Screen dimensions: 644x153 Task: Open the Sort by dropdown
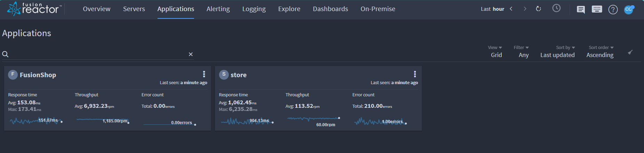point(558,51)
